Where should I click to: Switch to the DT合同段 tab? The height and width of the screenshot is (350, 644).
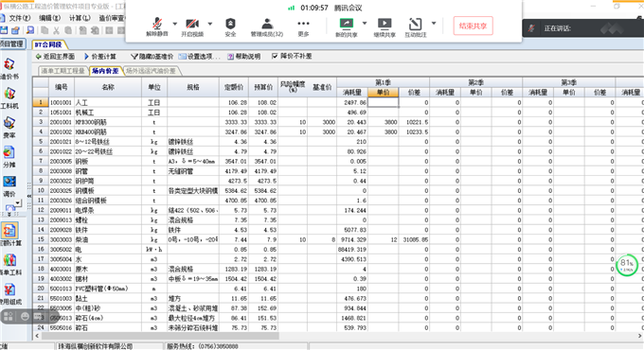[x=48, y=44]
